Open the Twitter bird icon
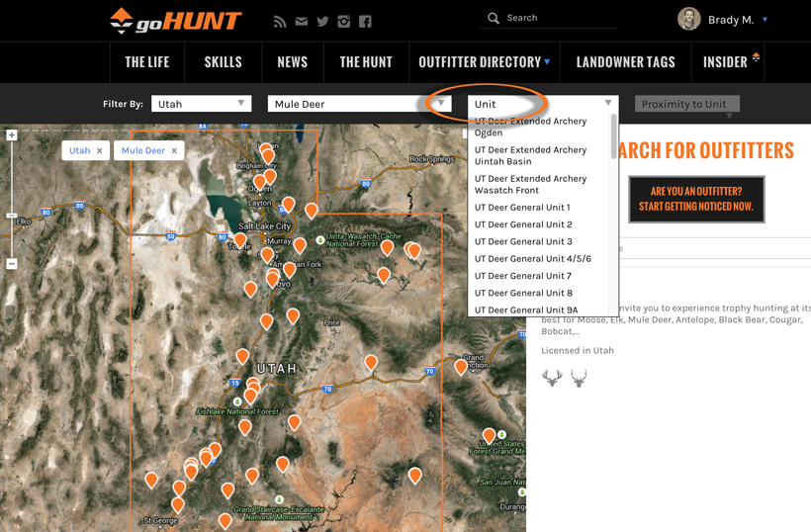Viewport: 811px width, 532px height. click(322, 21)
